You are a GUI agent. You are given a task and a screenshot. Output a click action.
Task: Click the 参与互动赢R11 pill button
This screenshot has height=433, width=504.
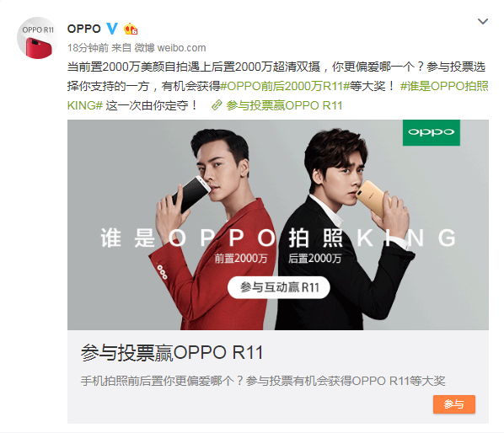(279, 287)
